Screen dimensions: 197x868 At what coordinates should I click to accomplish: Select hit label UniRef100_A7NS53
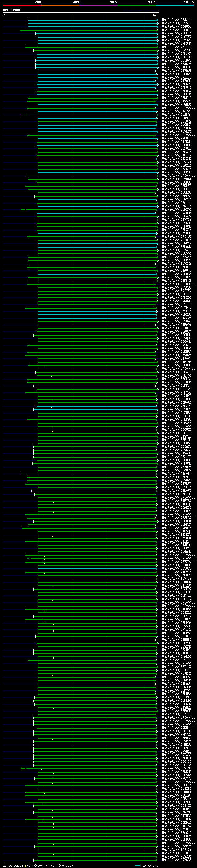(176, 392)
